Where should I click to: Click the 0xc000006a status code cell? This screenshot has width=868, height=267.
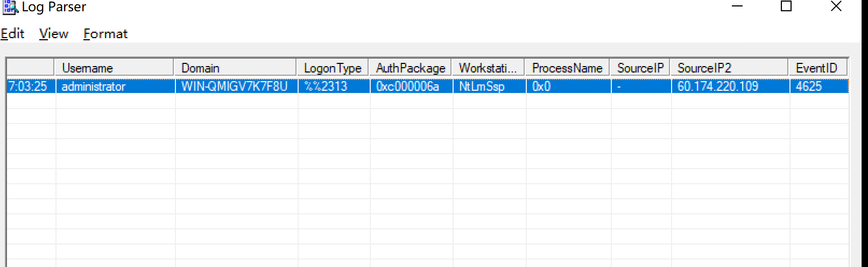pyautogui.click(x=408, y=86)
